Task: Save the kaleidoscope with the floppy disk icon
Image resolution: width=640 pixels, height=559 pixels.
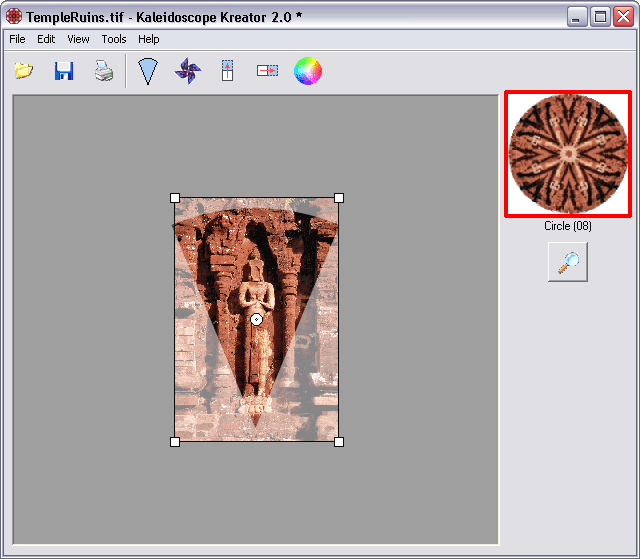Action: [64, 71]
